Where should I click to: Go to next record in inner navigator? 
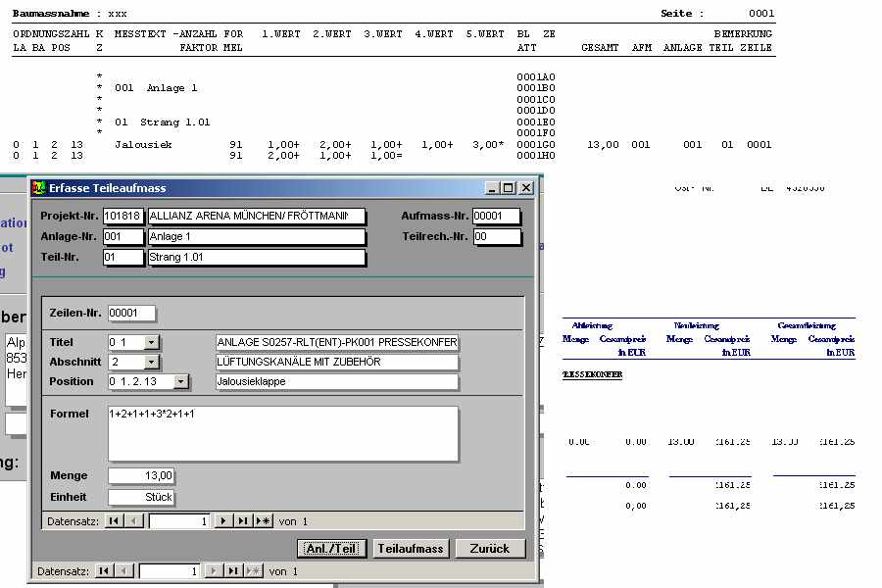pyautogui.click(x=223, y=521)
